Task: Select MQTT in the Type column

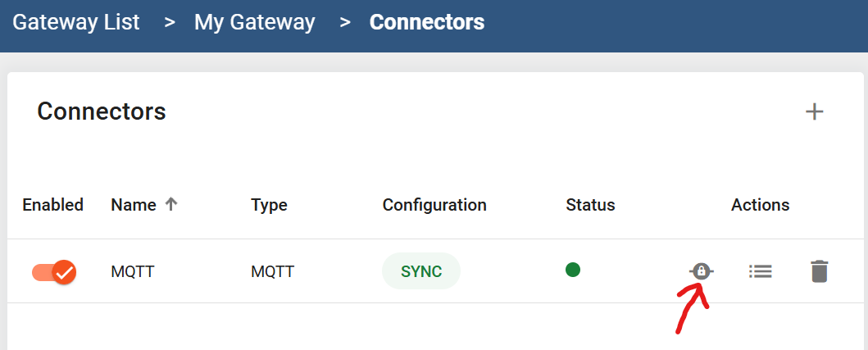Action: pos(272,272)
